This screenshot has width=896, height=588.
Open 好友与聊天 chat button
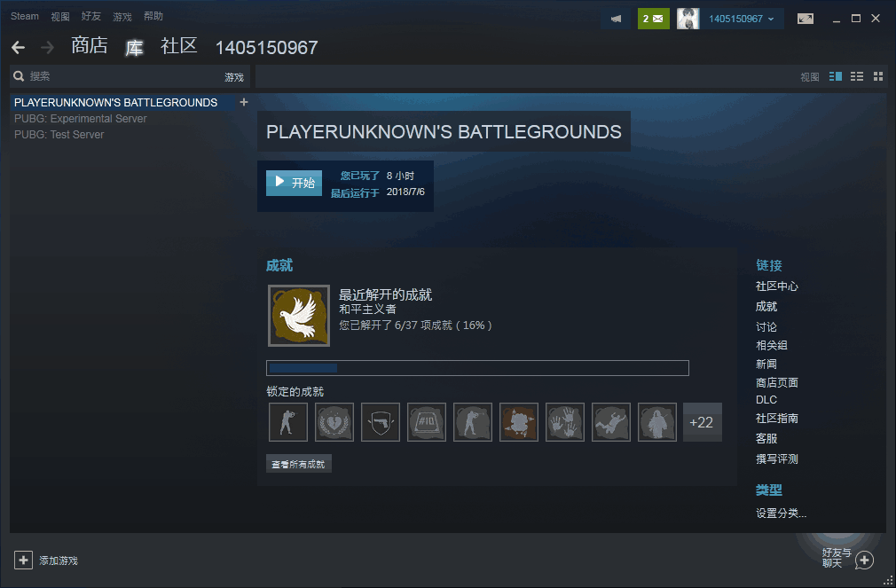click(848, 558)
